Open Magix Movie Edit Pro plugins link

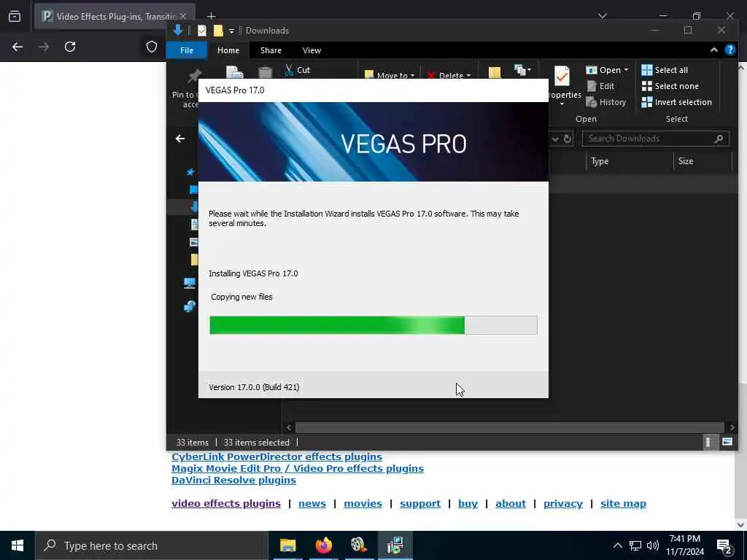298,469
